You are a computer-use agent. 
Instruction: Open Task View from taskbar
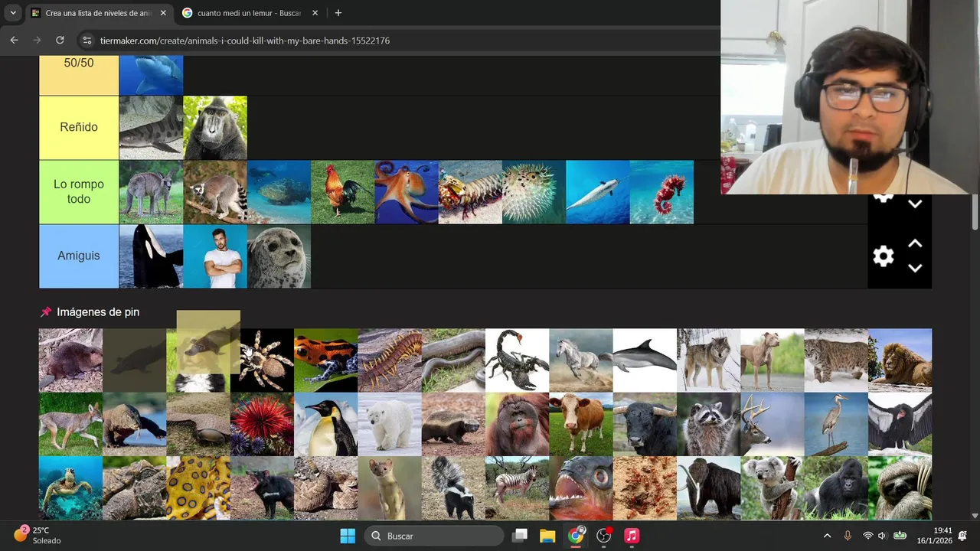(x=520, y=536)
